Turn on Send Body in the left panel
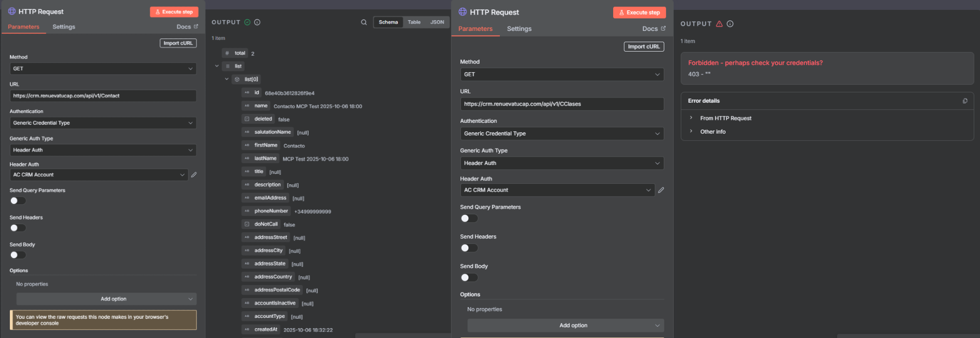This screenshot has height=338, width=980. point(18,255)
